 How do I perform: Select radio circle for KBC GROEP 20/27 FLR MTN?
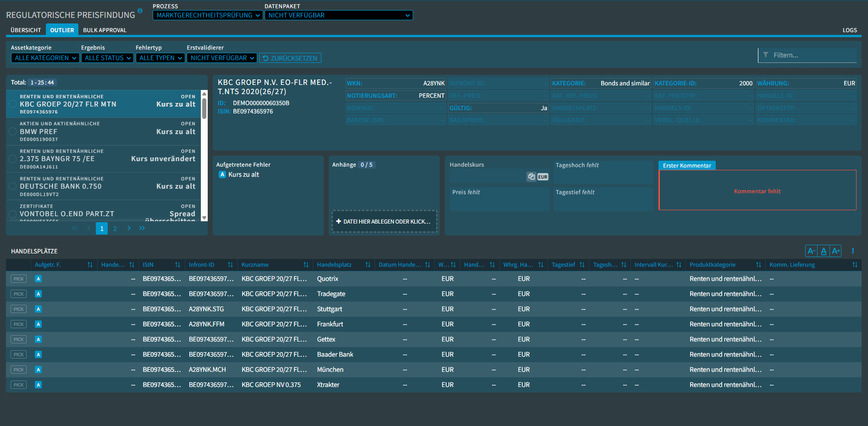pos(13,104)
